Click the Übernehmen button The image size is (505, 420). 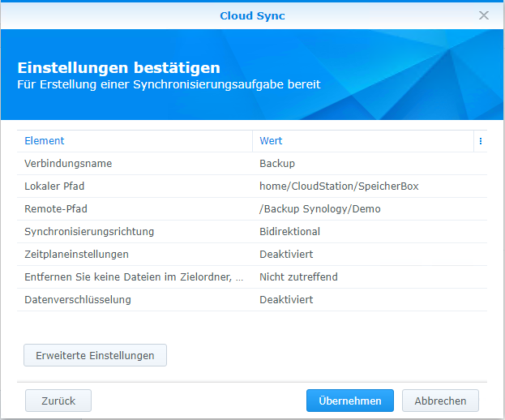(349, 401)
